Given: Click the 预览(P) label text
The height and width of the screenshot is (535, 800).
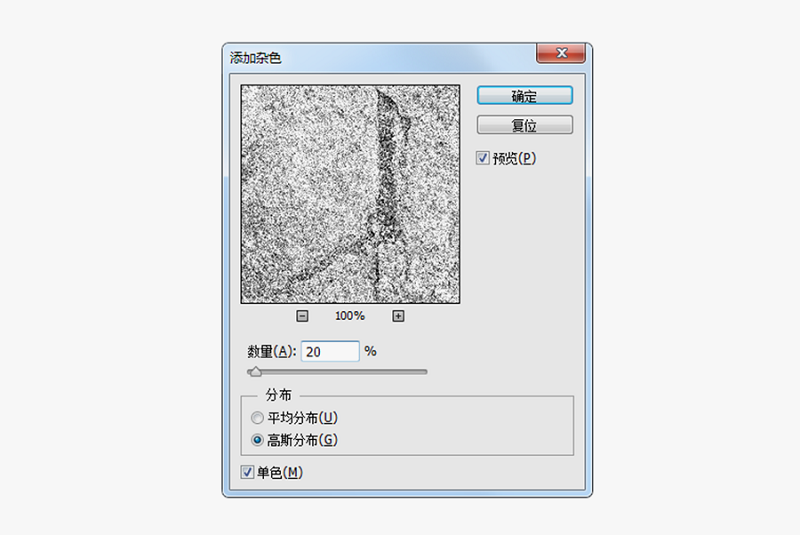Looking at the screenshot, I should coord(515,158).
